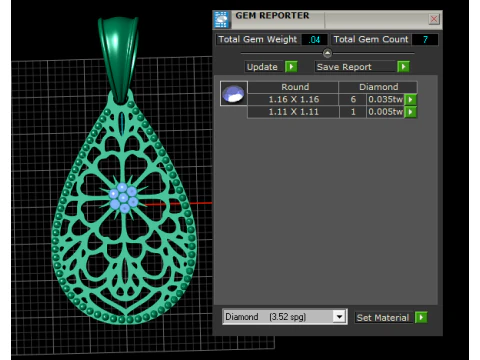480x360 pixels.
Task: Select the 1.16 X 1.16 size cell
Action: coord(293,99)
